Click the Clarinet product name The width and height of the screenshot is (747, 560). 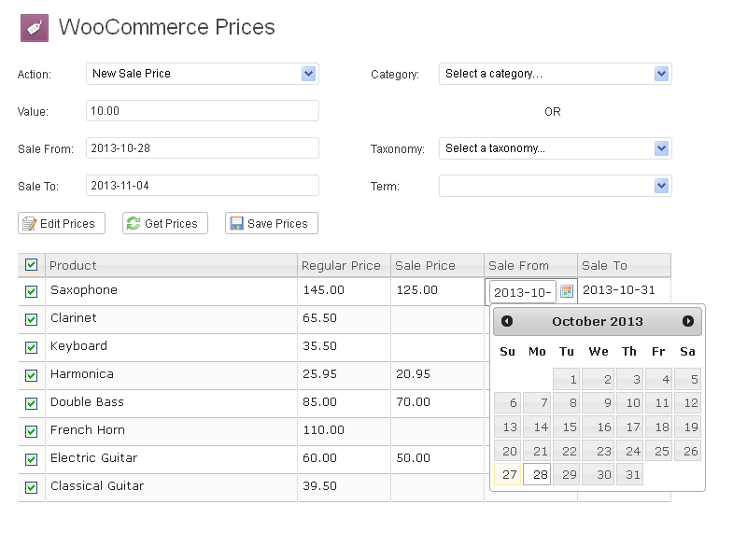click(x=74, y=318)
